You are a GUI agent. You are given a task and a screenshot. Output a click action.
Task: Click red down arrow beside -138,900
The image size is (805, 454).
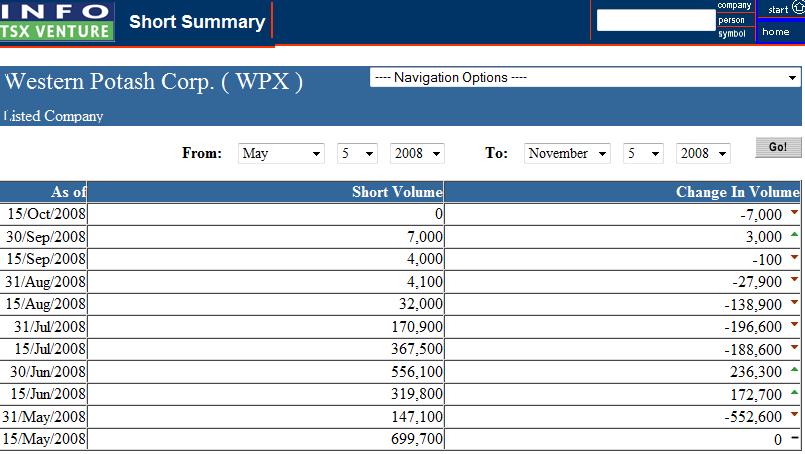tap(794, 303)
